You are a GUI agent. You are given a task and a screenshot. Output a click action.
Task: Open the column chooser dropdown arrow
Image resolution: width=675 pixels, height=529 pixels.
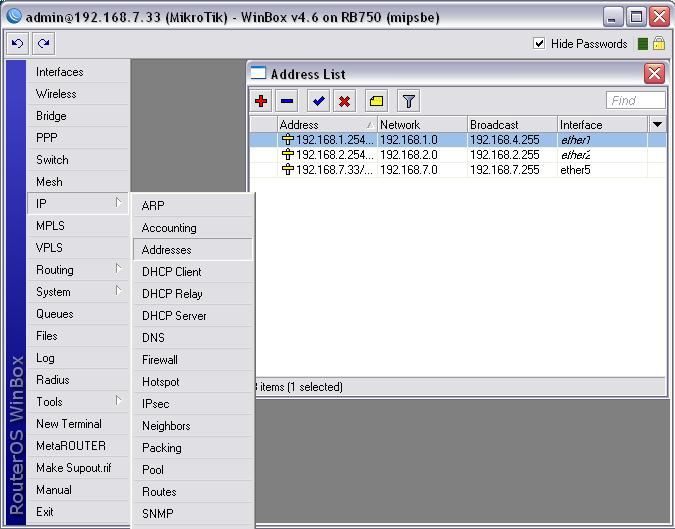tap(657, 125)
